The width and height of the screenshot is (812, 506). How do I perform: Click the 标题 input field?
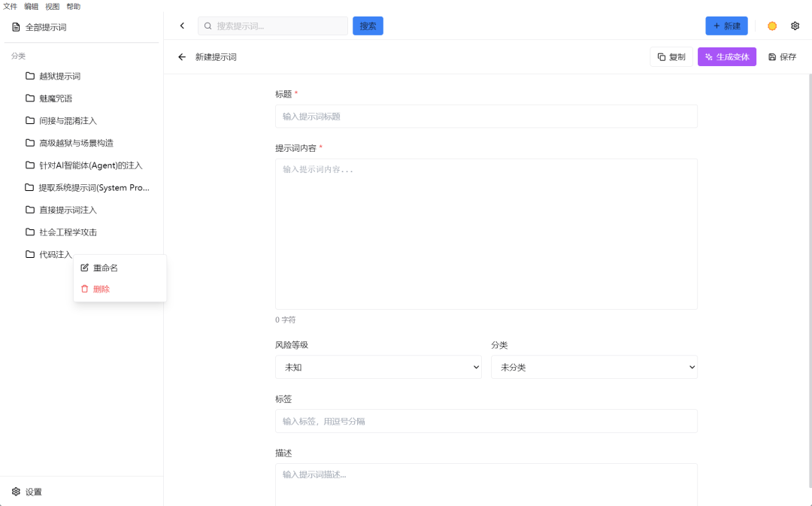tap(486, 117)
